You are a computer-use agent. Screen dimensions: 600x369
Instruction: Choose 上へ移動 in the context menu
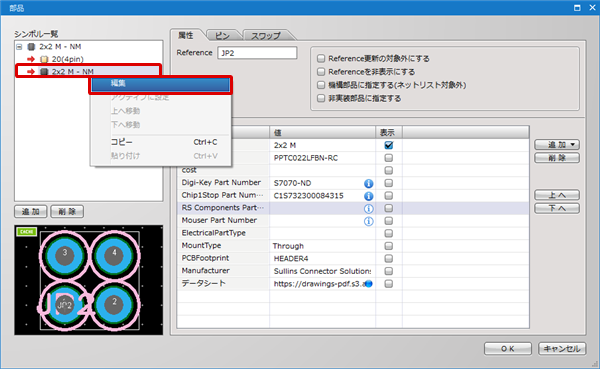(x=161, y=111)
